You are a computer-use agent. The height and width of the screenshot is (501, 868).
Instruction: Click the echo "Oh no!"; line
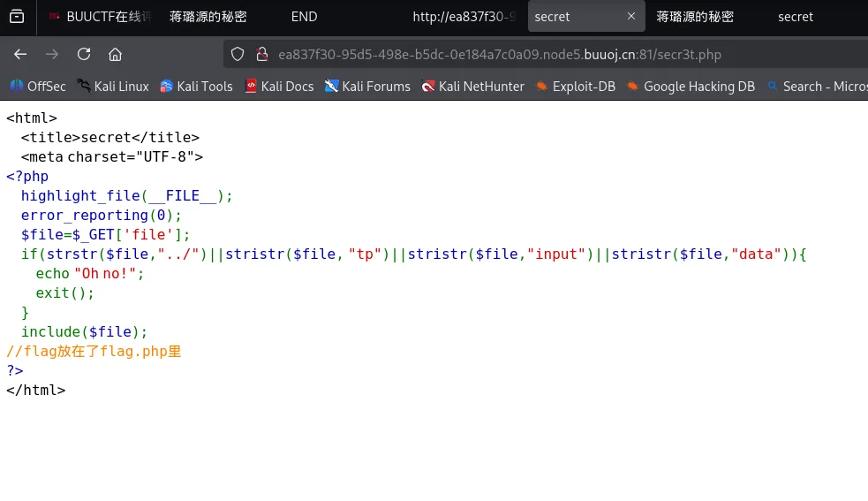click(x=90, y=273)
